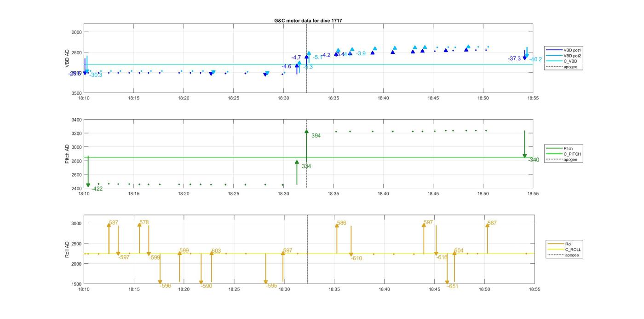
Task: Click the "Pitch AD" y-axis label
Action: tap(67, 154)
